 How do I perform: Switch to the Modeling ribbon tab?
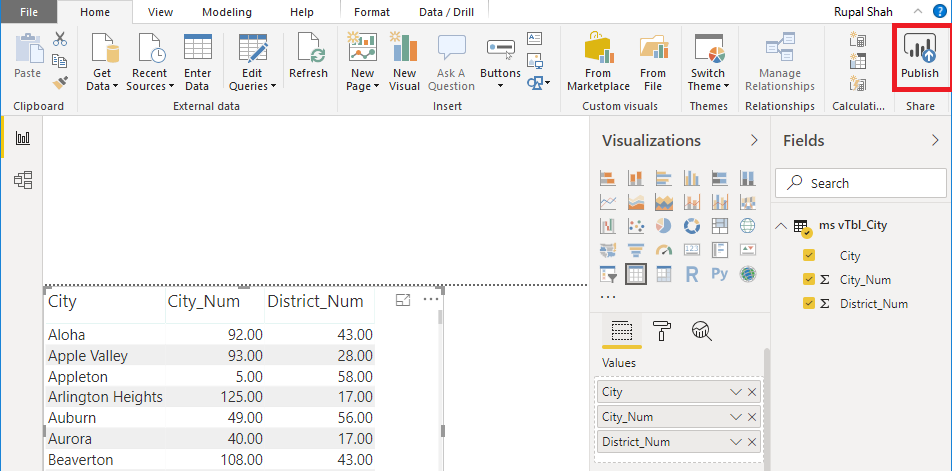pyautogui.click(x=227, y=12)
